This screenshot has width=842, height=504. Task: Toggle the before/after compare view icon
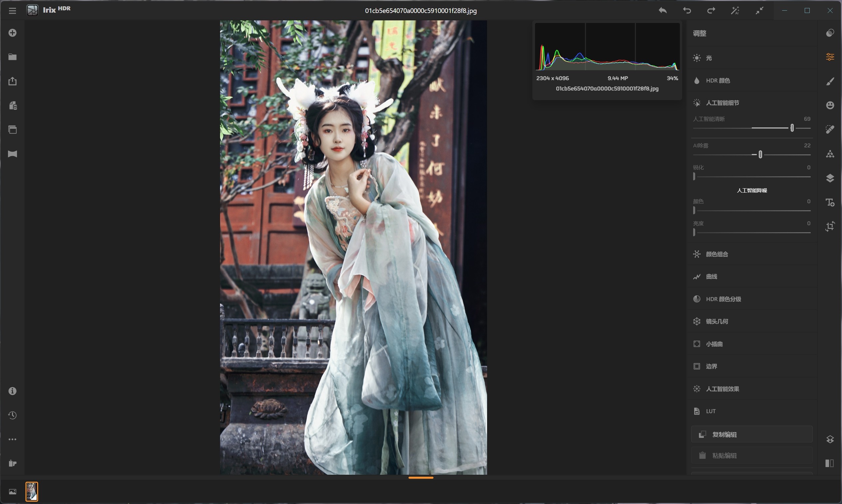pos(830,463)
